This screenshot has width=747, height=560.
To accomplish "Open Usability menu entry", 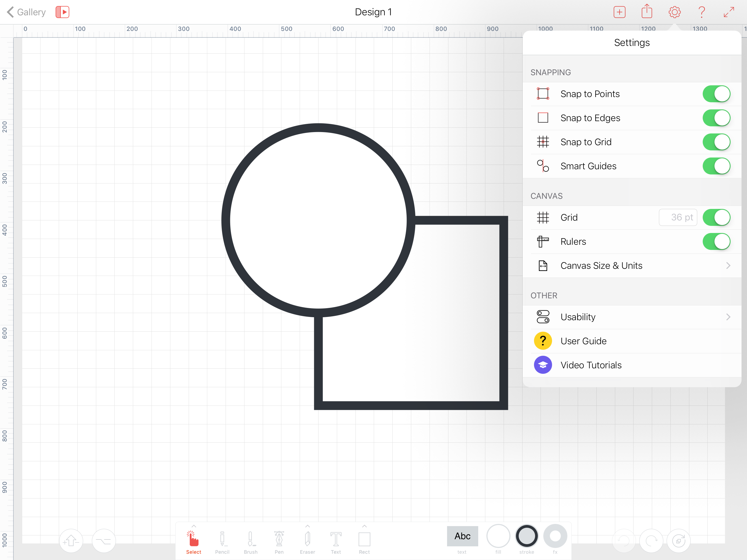I will (632, 317).
